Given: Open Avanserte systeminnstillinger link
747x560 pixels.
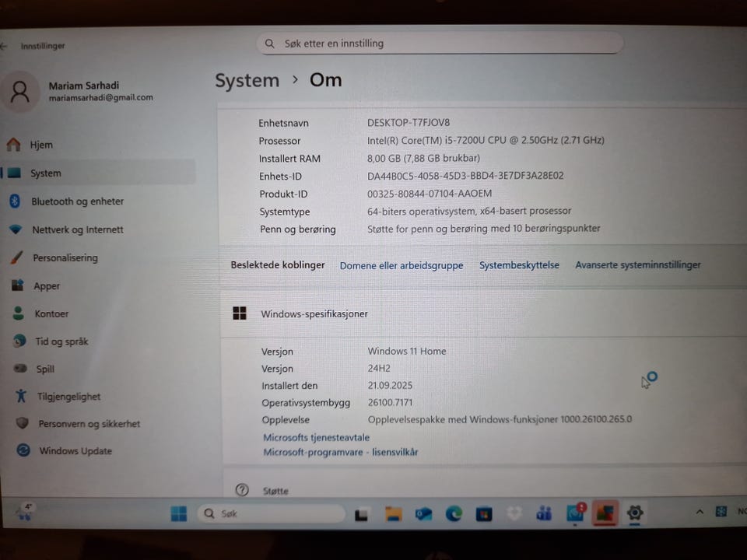Looking at the screenshot, I should coord(638,264).
